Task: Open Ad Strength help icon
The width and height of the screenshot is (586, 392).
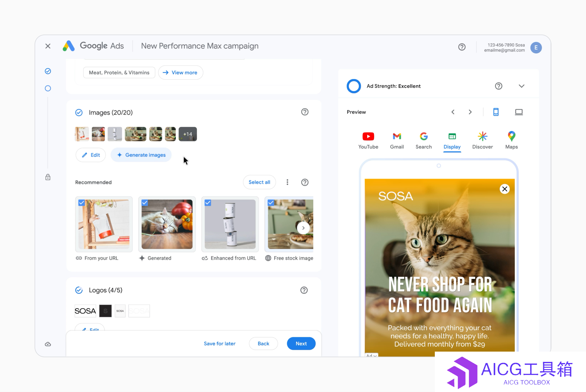Action: pos(498,86)
